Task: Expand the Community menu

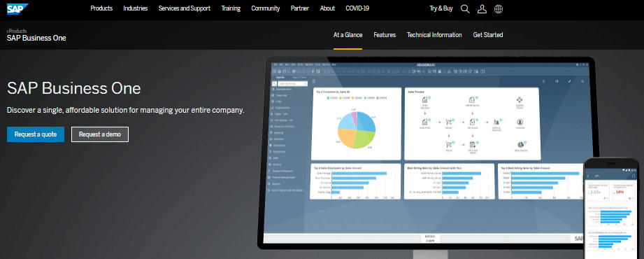Action: (x=265, y=8)
